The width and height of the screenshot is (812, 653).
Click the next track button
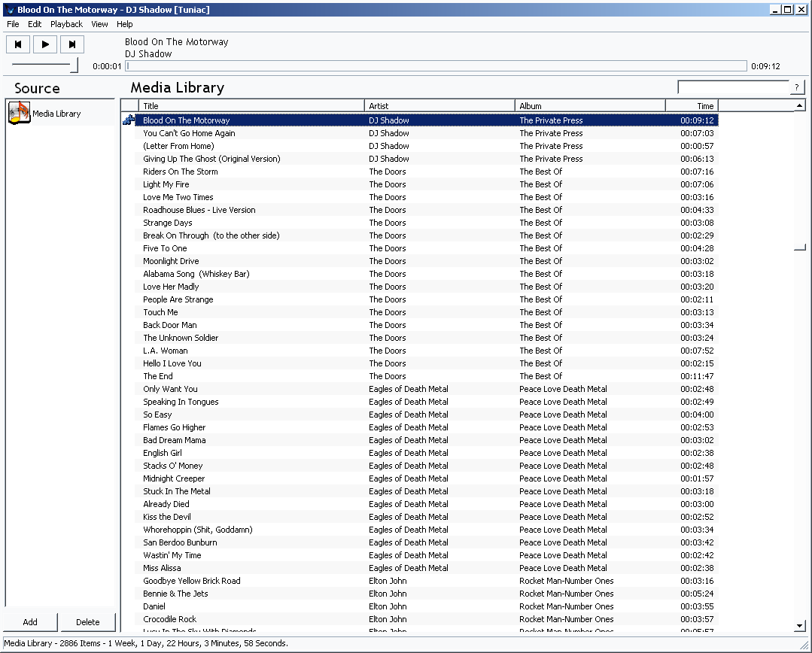(72, 44)
